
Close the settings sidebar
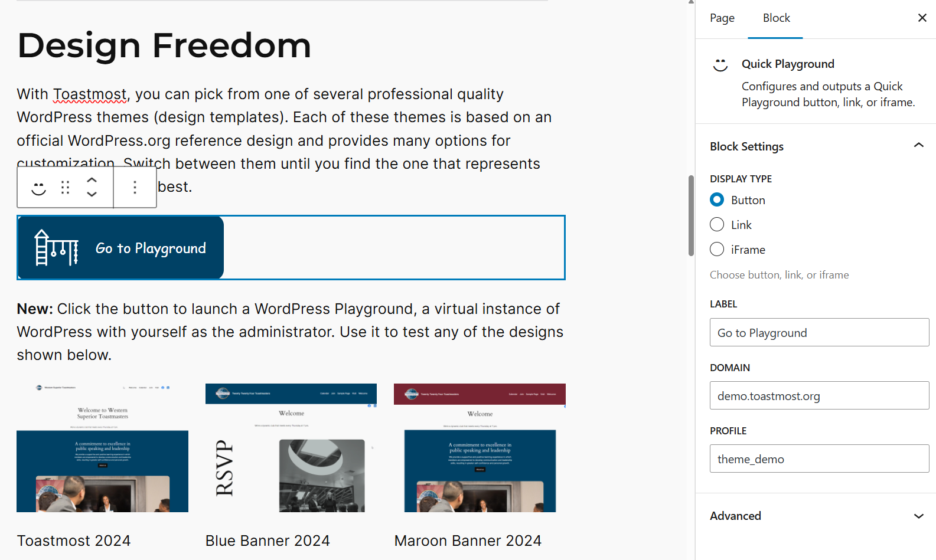(x=922, y=18)
